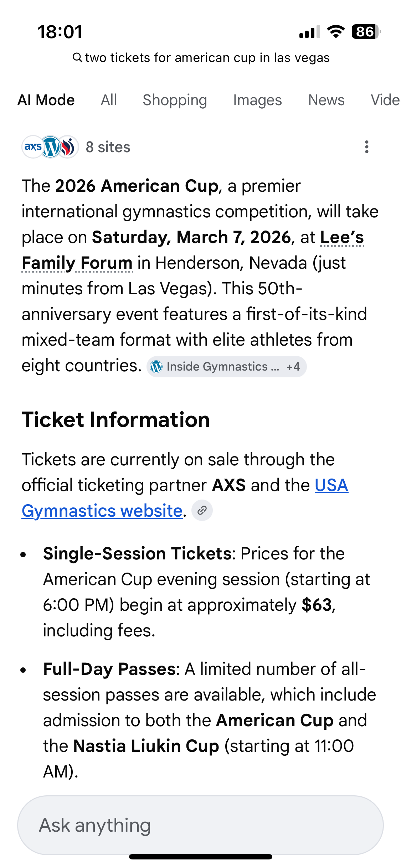The height and width of the screenshot is (868, 401).
Task: Tap the USA Gymnastics flame icon
Action: coord(68,147)
